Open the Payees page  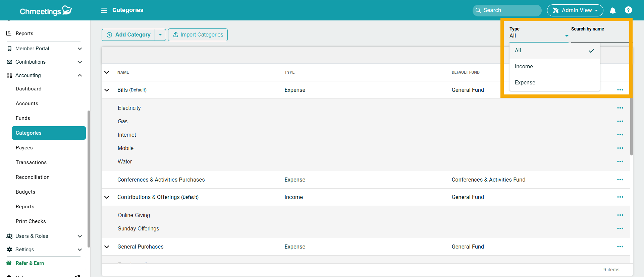[24, 148]
